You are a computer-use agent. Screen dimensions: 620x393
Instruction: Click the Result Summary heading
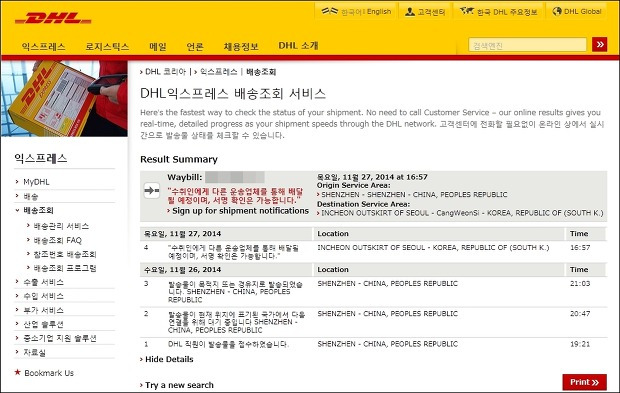click(x=179, y=159)
